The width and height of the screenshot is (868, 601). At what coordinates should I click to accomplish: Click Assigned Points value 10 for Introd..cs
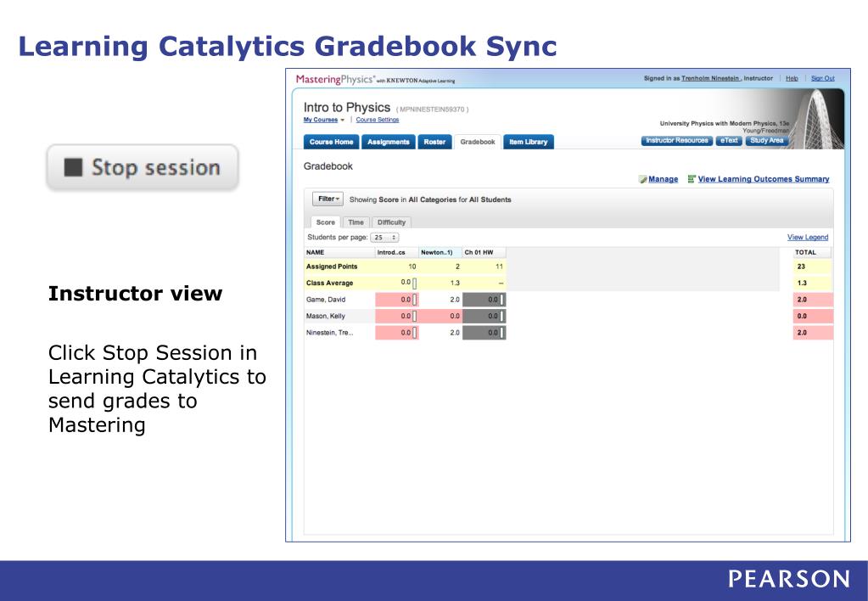[x=412, y=267]
